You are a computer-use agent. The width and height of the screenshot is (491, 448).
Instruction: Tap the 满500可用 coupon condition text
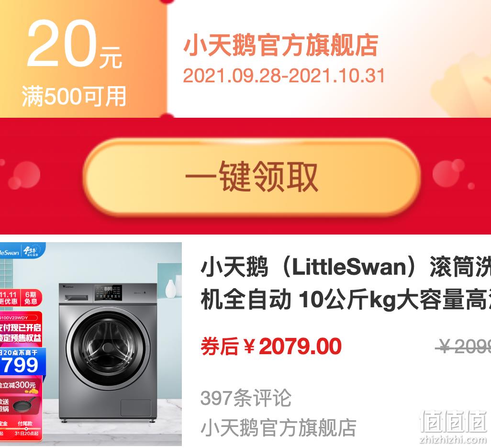click(x=74, y=96)
